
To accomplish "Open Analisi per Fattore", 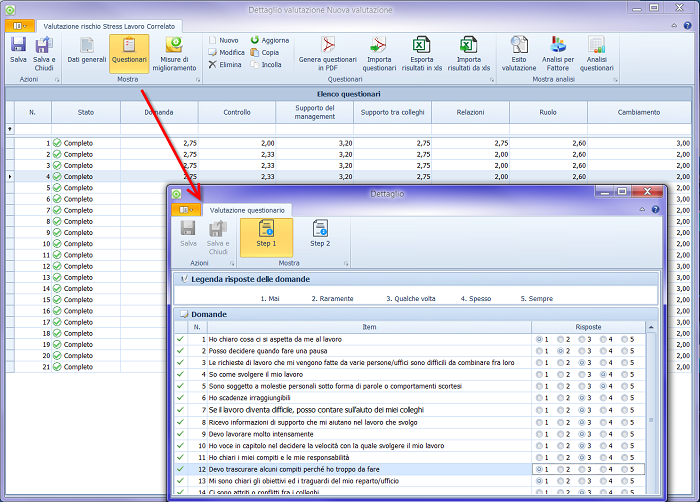I will click(557, 51).
